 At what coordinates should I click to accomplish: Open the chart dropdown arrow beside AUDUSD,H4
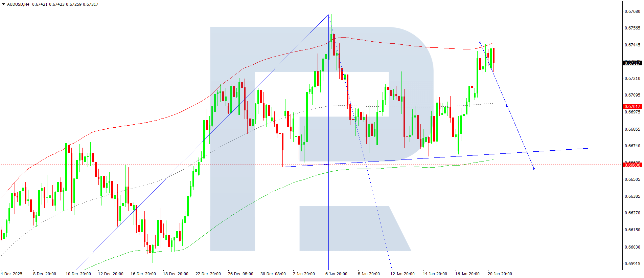tap(3, 4)
